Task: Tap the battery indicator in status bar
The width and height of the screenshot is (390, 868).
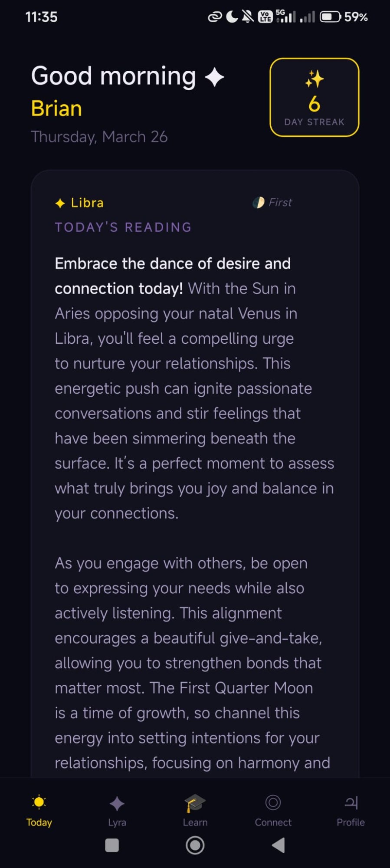Action: click(331, 17)
